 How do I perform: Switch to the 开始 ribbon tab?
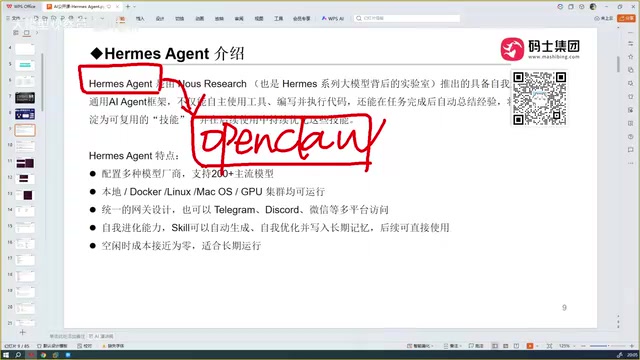[121, 19]
